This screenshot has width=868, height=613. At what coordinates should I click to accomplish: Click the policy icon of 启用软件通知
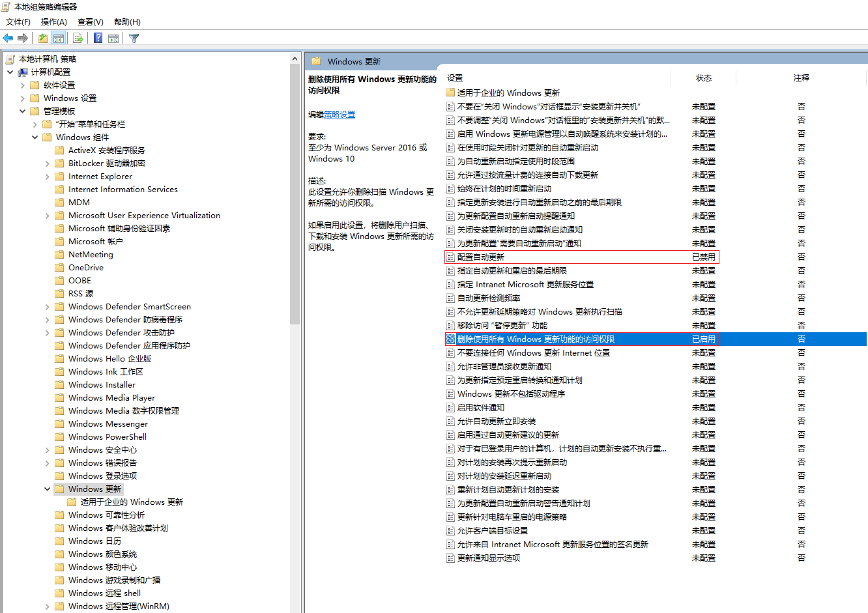(450, 408)
